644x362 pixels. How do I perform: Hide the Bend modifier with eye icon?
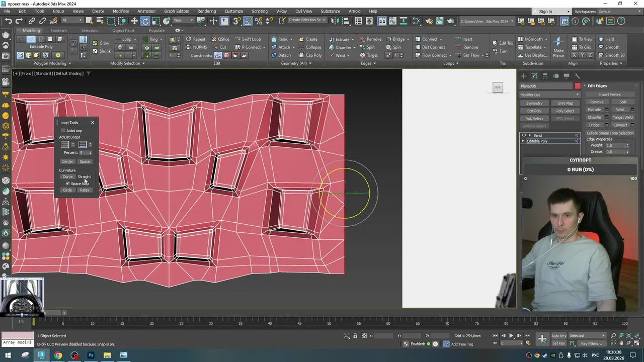[524, 135]
